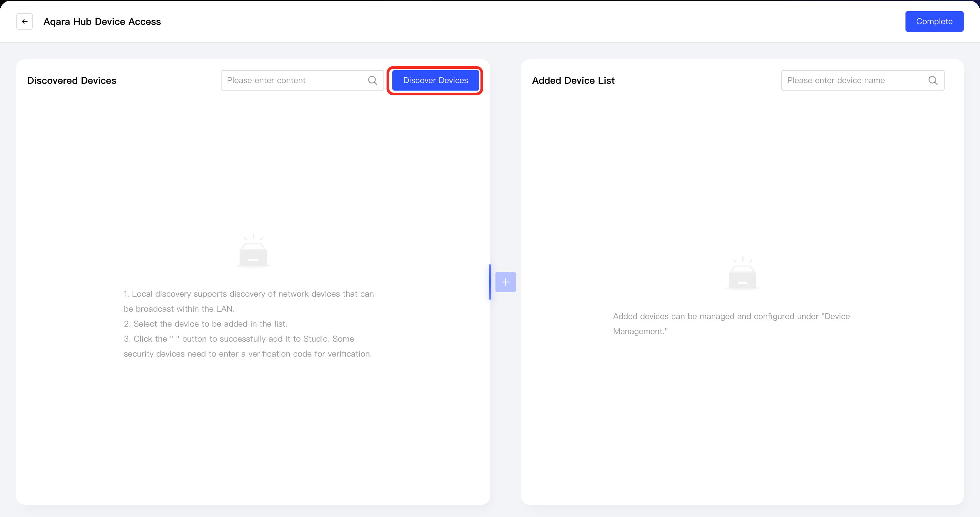The width and height of the screenshot is (980, 517).
Task: Click the 'Select the device to be added' line
Action: pyautogui.click(x=206, y=324)
